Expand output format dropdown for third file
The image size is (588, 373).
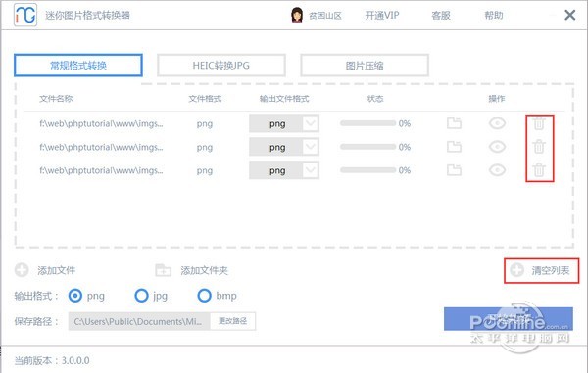(311, 170)
